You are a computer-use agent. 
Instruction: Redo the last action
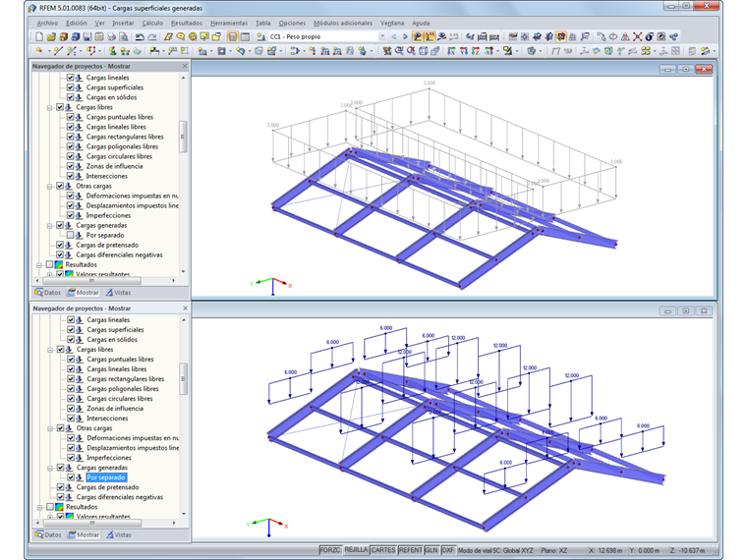click(x=152, y=36)
